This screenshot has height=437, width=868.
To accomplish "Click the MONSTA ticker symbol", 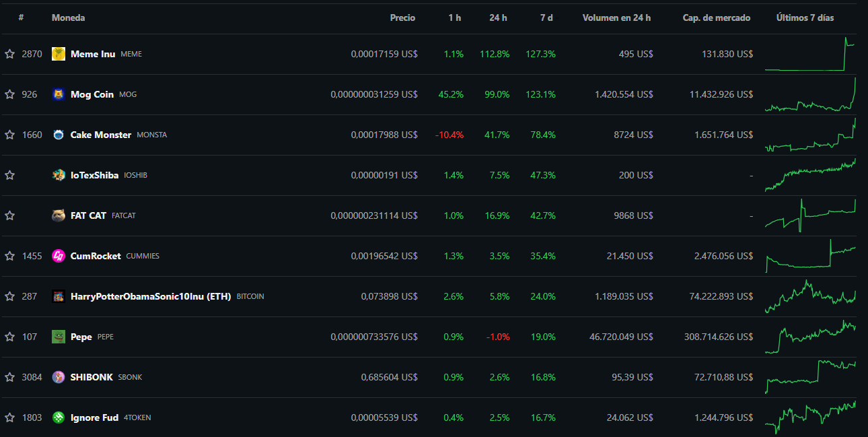I will click(151, 135).
